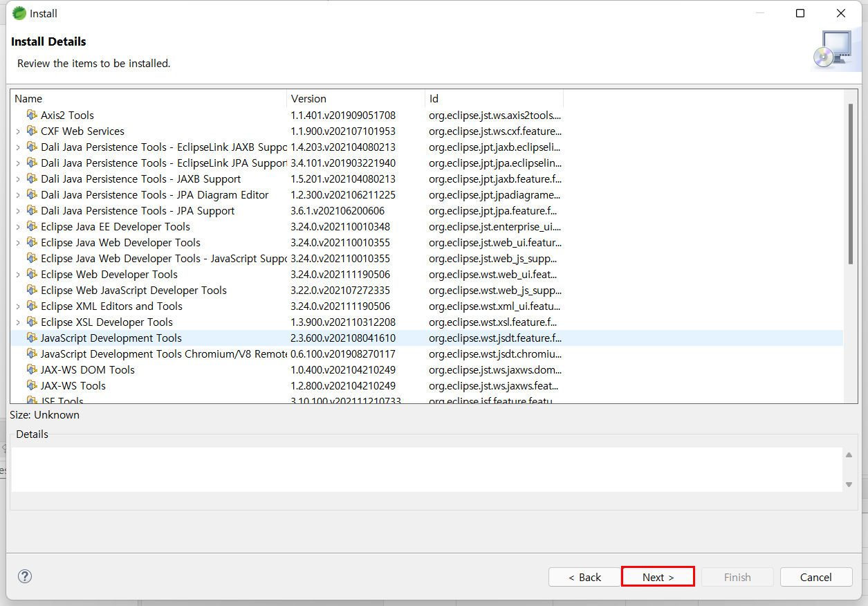This screenshot has width=868, height=606.
Task: Click the icon beside Dali JAXB Support row
Action: [x=32, y=178]
